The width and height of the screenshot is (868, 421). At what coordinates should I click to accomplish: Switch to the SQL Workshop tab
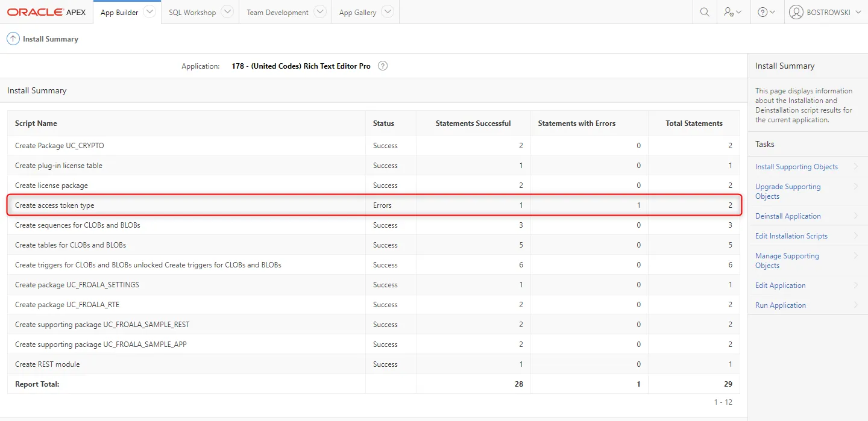[x=192, y=13]
